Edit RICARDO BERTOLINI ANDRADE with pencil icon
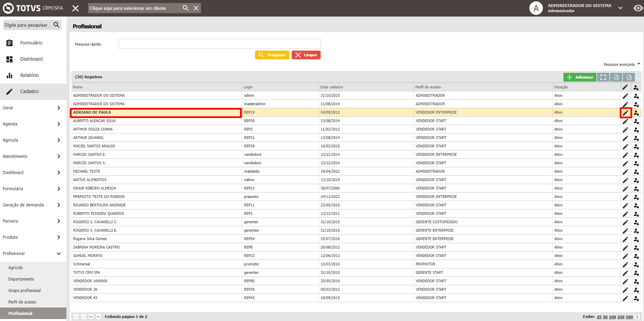Screen dimensions: 644x321 coord(625,205)
